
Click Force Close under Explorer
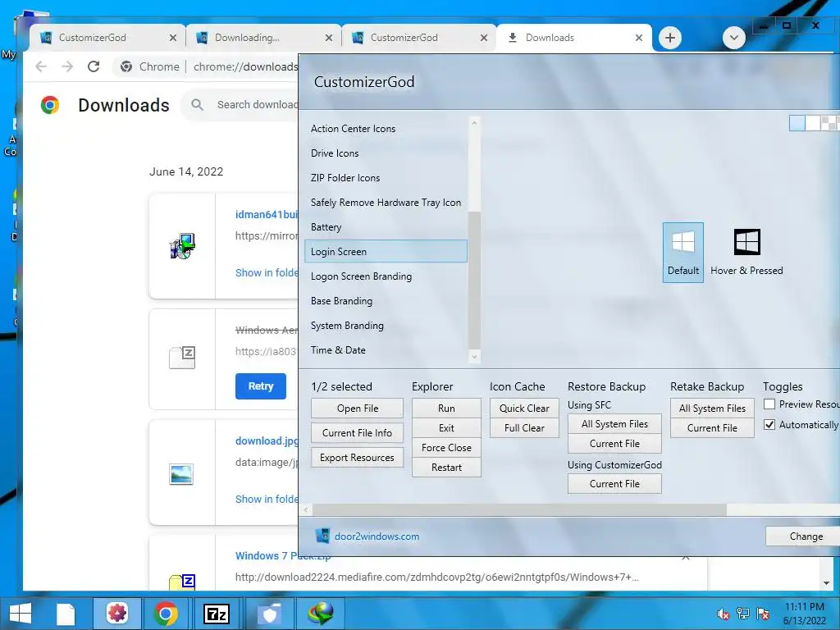click(x=446, y=448)
